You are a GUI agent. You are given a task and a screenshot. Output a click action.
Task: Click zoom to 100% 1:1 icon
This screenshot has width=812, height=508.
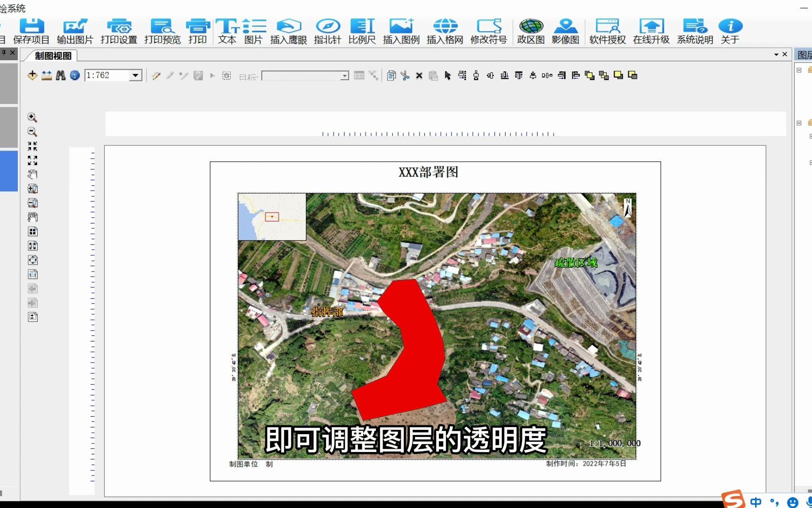coord(32,274)
